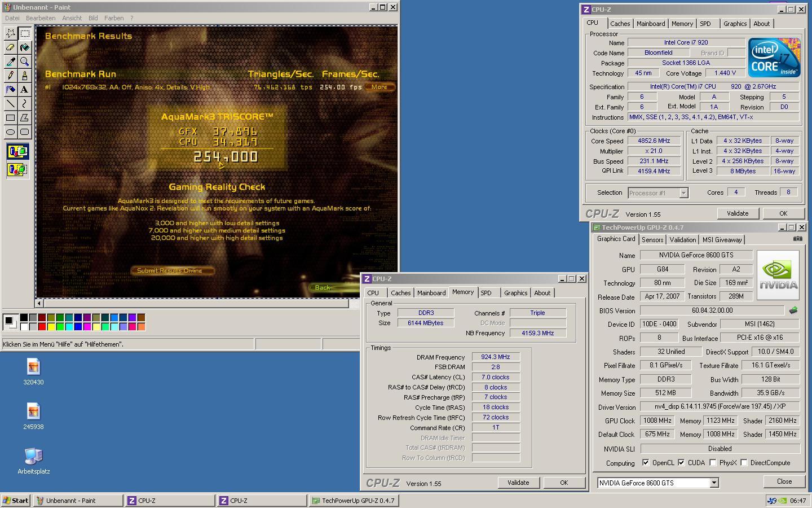The image size is (812, 508).
Task: Select the Polygon shape tool
Action: coord(24,118)
